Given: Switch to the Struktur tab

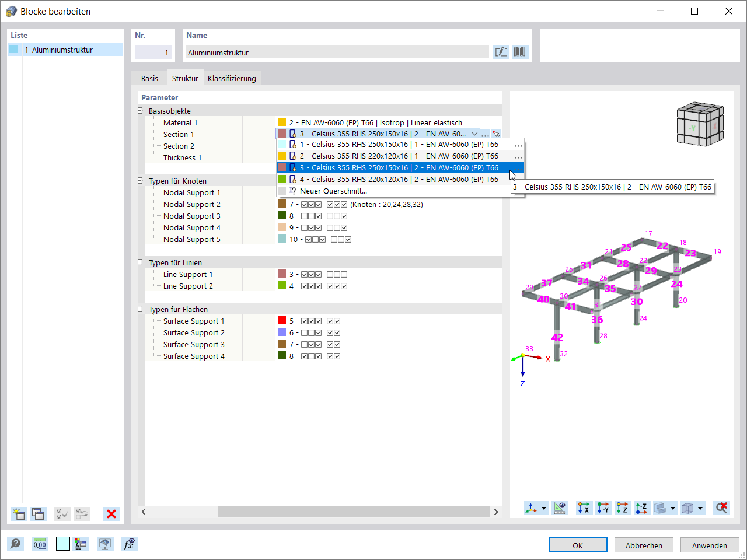Looking at the screenshot, I should [185, 78].
